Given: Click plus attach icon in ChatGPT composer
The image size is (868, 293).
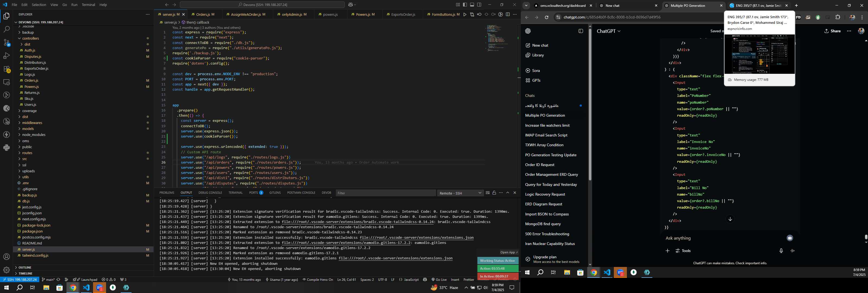Looking at the screenshot, I should tap(668, 251).
